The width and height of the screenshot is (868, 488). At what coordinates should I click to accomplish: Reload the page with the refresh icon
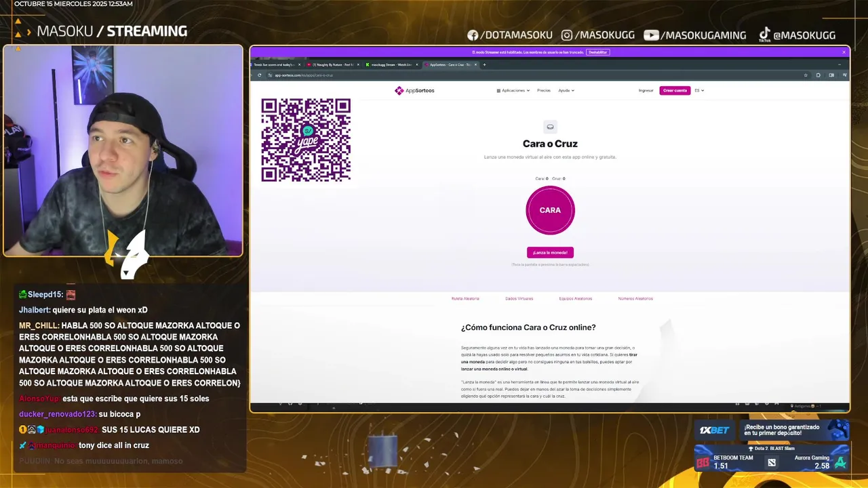click(259, 75)
